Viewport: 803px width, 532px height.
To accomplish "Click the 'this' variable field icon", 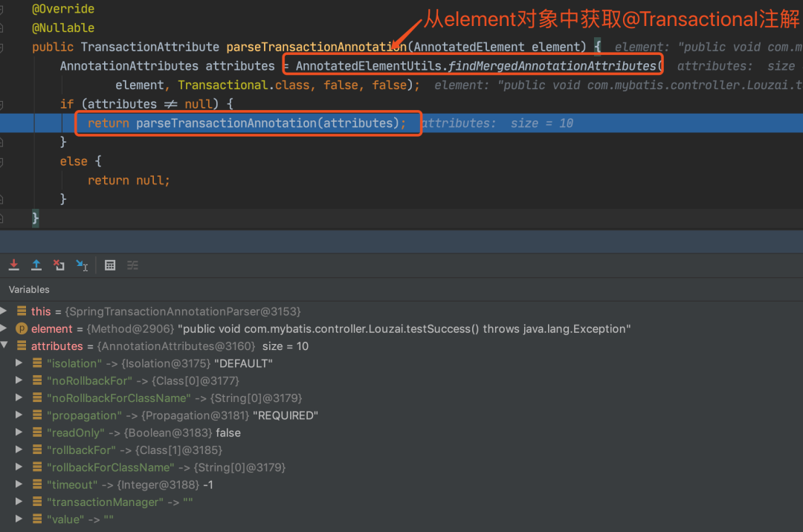I will [22, 311].
